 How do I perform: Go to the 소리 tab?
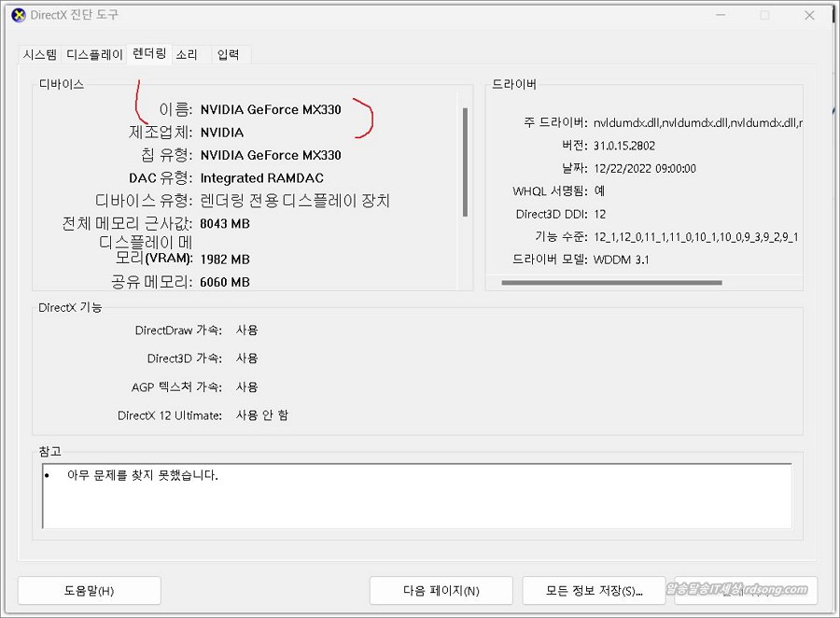187,55
